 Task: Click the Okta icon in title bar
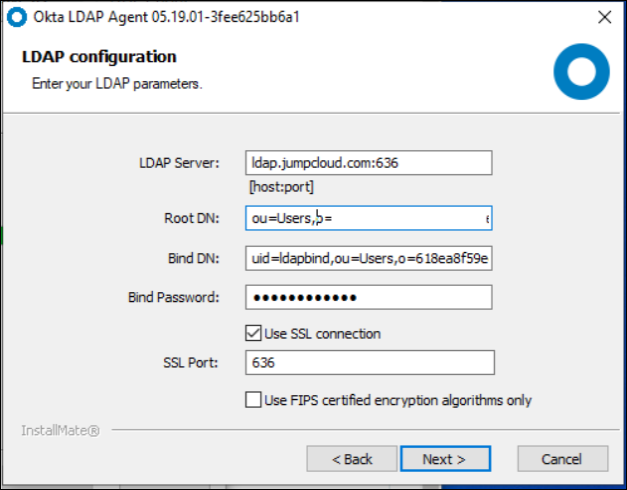pos(16,17)
